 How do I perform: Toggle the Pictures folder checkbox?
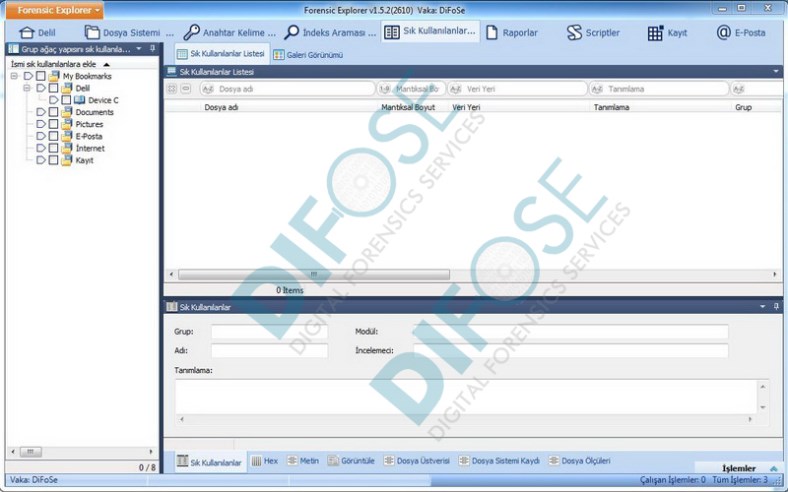coord(54,124)
